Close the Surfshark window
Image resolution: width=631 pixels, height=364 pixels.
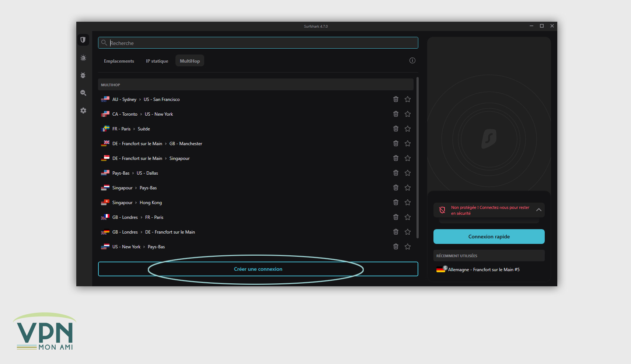552,26
